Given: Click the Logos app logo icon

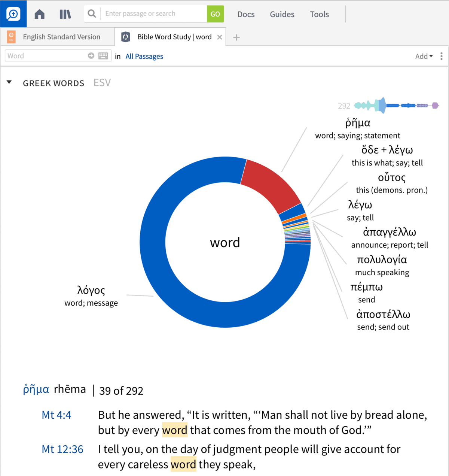Looking at the screenshot, I should (x=13, y=14).
